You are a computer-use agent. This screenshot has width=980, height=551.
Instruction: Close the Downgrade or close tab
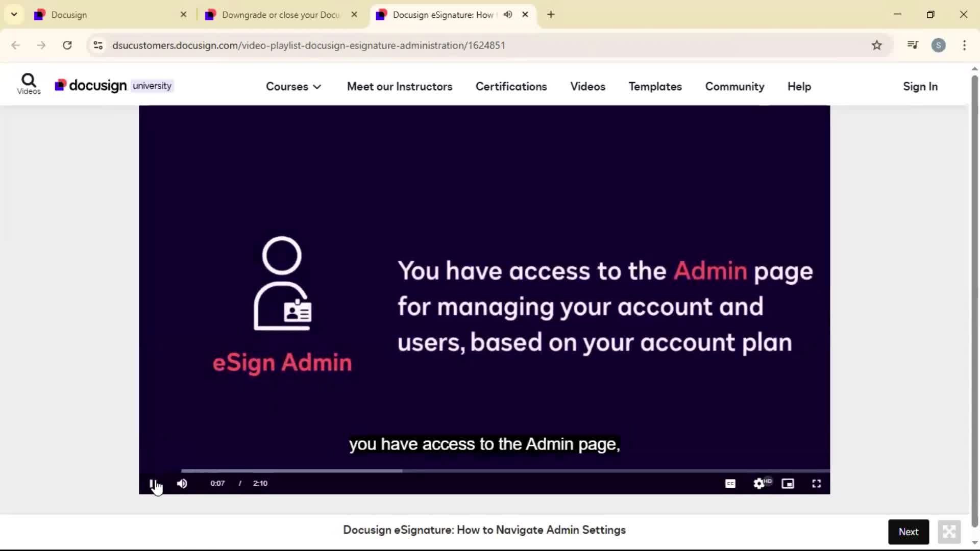pos(354,15)
